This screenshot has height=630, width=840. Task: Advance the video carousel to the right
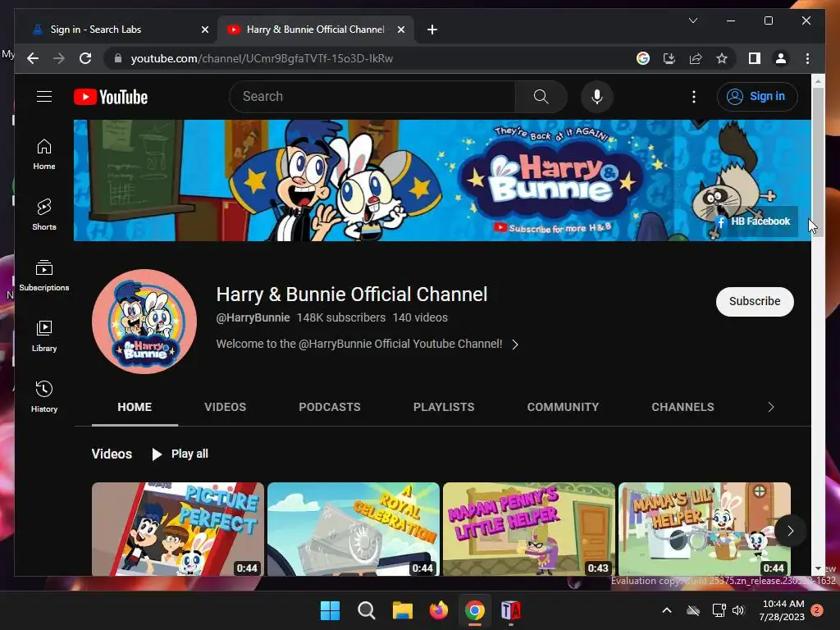(x=790, y=531)
